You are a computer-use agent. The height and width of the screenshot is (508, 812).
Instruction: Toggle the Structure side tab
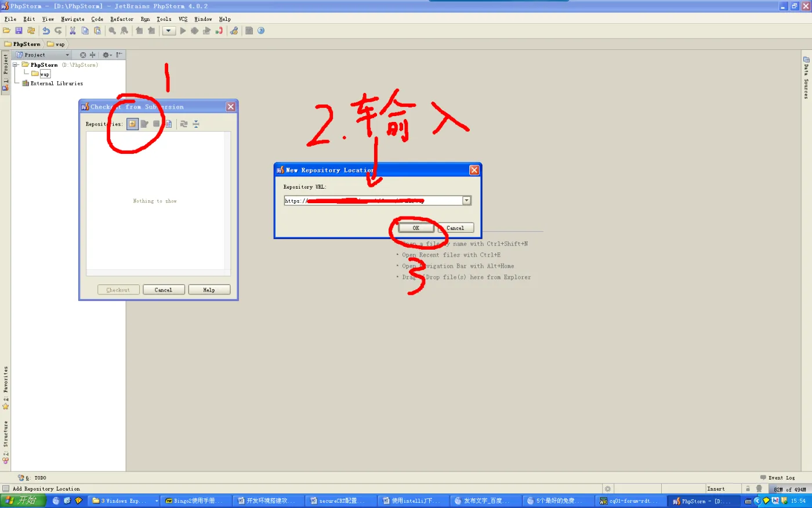tap(5, 442)
